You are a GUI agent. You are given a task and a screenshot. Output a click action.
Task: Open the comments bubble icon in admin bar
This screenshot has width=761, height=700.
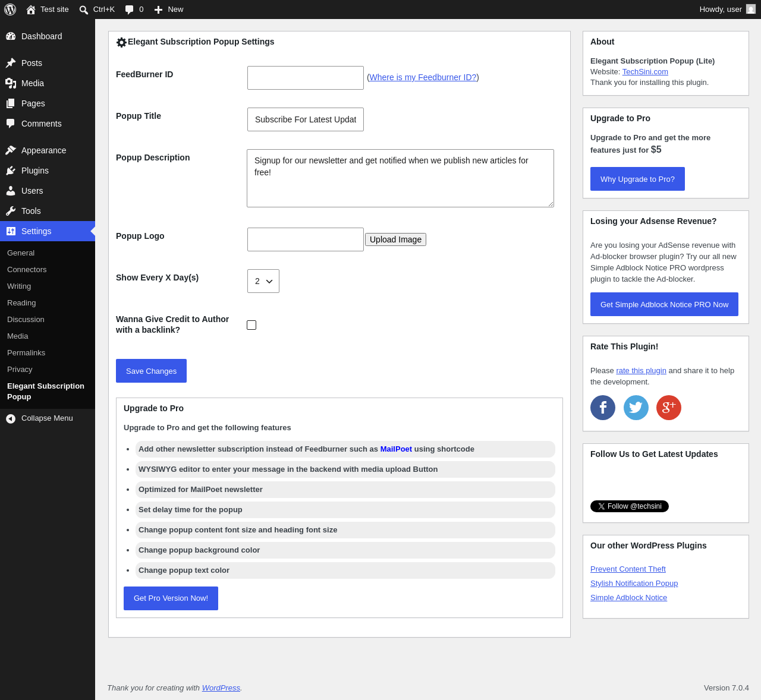130,10
